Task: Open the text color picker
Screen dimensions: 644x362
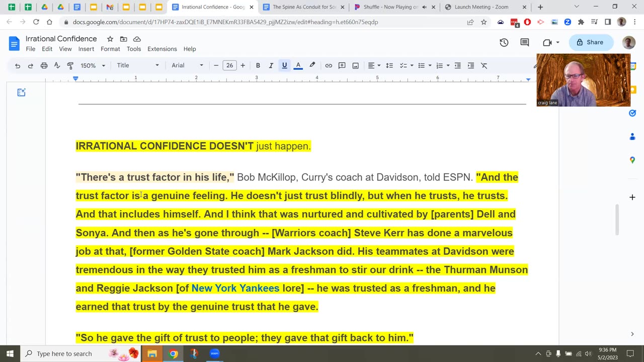Action: click(x=298, y=65)
